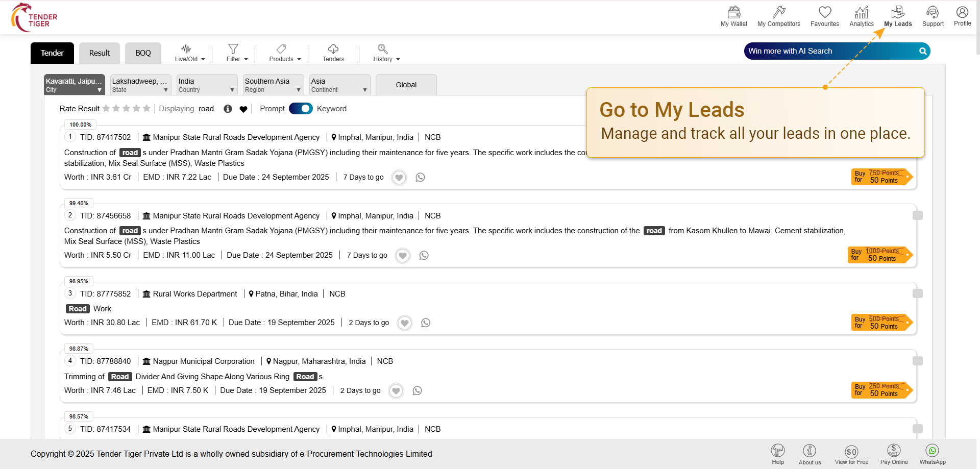This screenshot has height=469, width=980.
Task: Switch to the Result tab
Action: point(100,53)
